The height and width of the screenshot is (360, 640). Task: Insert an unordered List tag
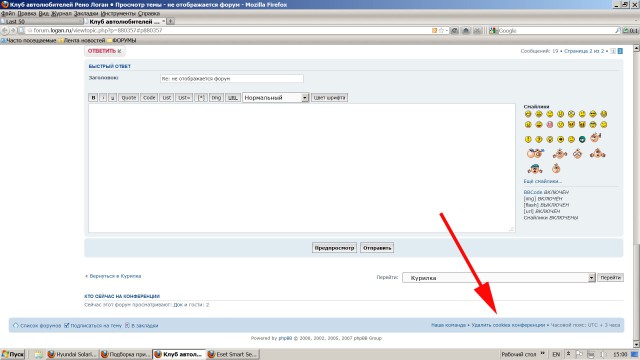point(167,98)
